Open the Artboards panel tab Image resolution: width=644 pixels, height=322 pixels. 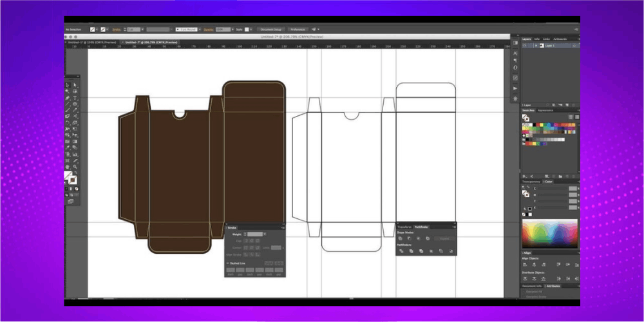click(x=560, y=39)
